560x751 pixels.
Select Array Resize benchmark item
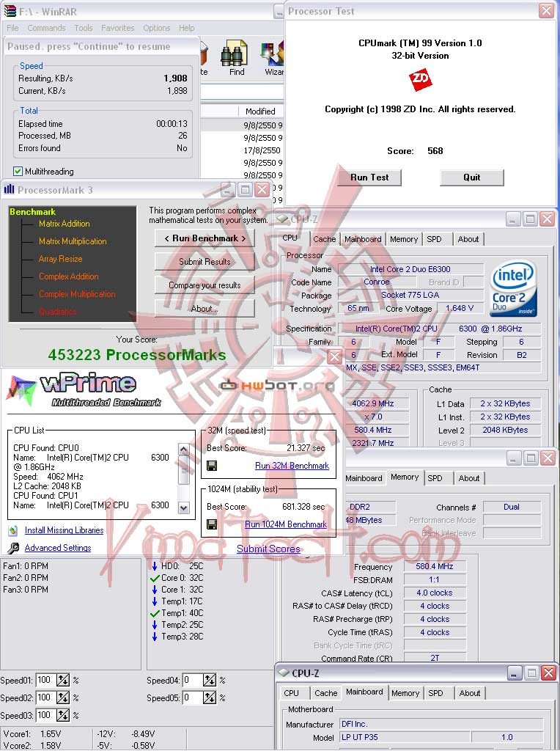tap(60, 259)
